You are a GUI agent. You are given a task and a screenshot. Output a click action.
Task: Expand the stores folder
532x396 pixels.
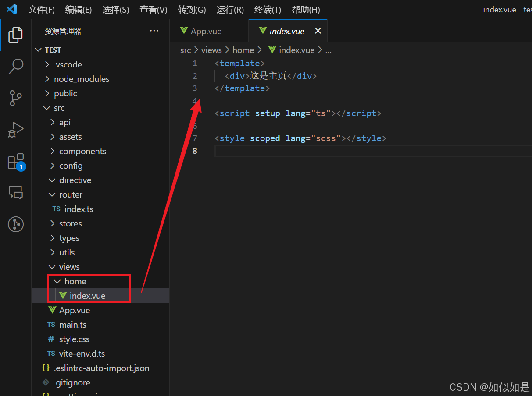pos(53,223)
